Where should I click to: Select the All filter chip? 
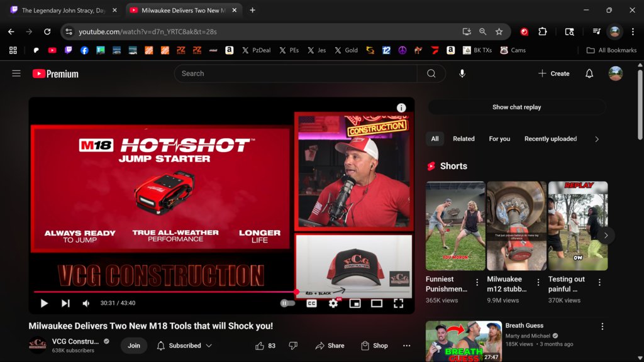point(435,139)
